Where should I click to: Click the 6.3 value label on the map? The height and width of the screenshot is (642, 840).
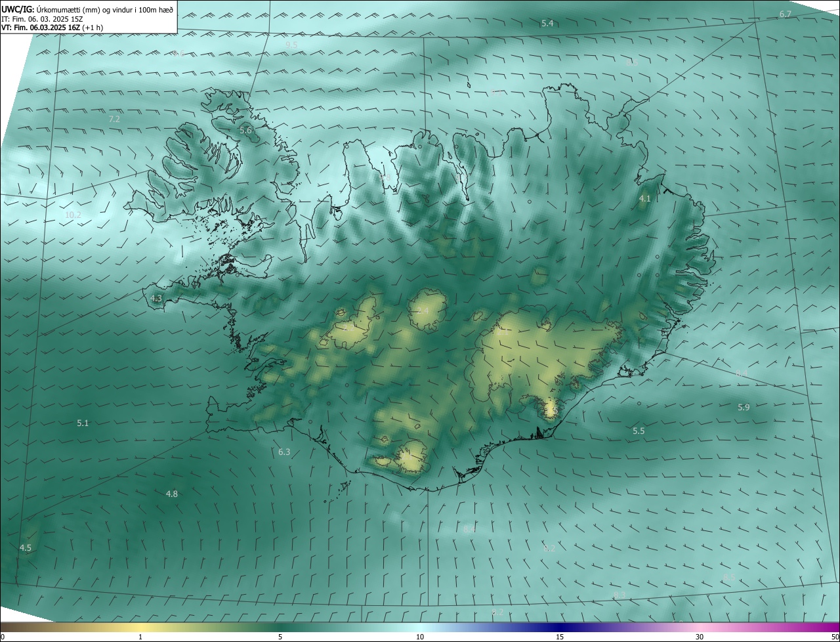click(284, 452)
